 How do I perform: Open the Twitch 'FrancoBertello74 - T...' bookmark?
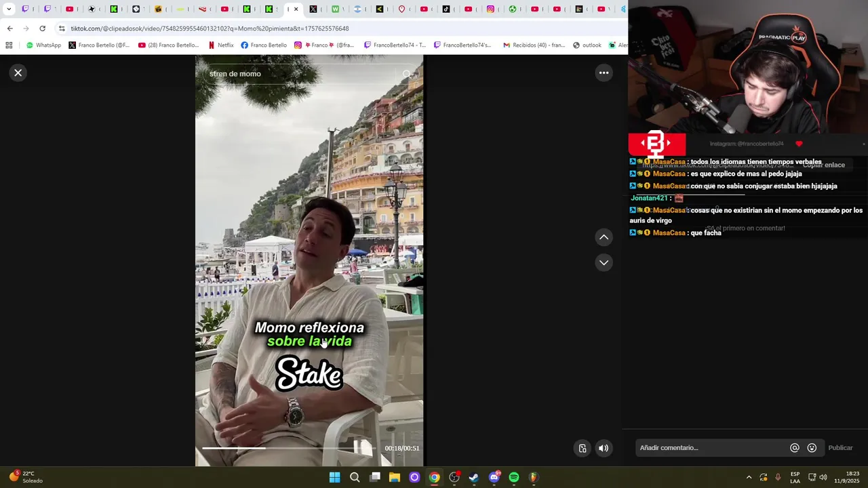coord(395,45)
